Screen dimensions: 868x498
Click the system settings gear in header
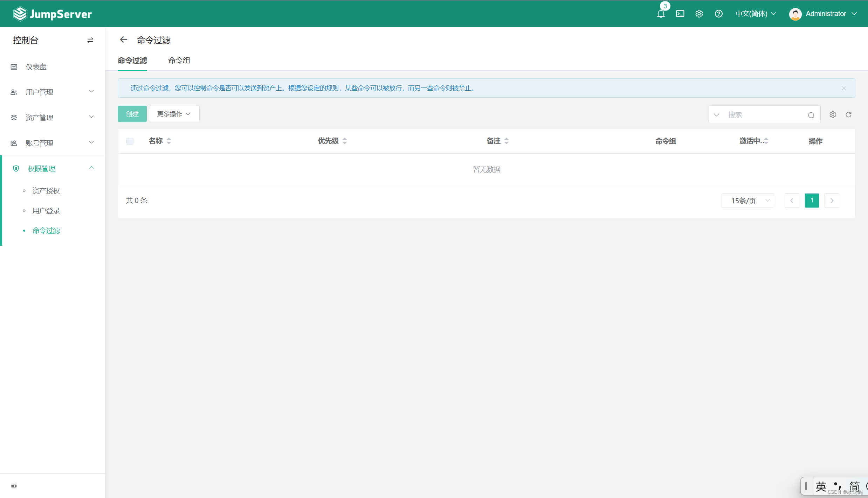point(699,14)
